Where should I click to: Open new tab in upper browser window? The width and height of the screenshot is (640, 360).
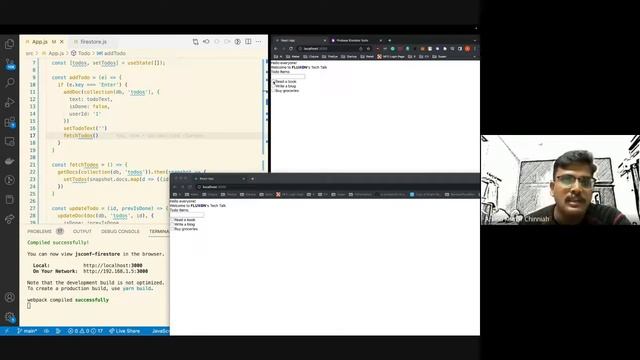pyautogui.click(x=389, y=40)
